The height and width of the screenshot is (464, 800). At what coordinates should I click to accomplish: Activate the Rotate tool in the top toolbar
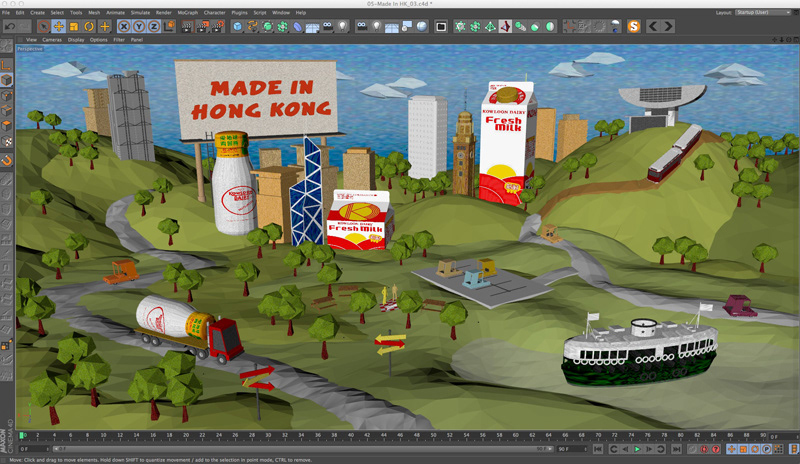pyautogui.click(x=89, y=26)
